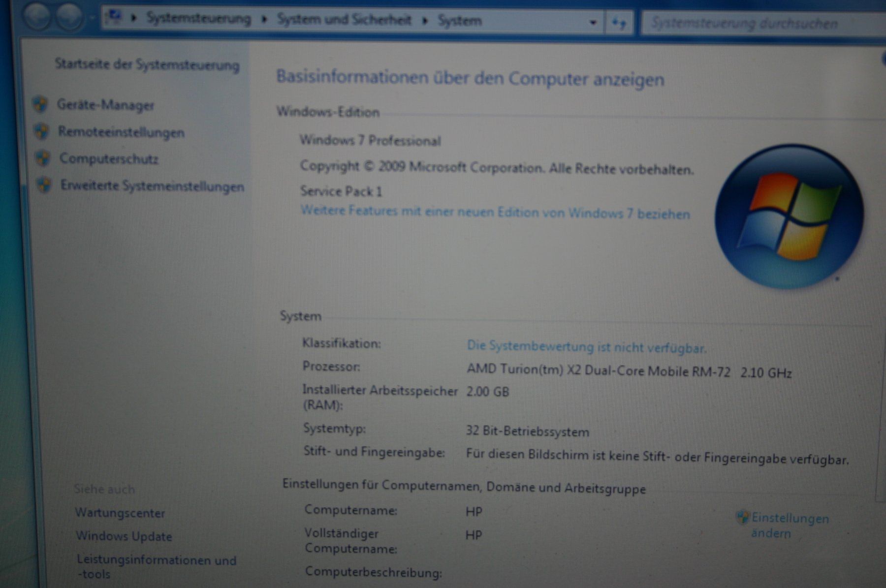Image resolution: width=886 pixels, height=588 pixels.
Task: Open Leistungsinformationen und -tools link
Action: pyautogui.click(x=157, y=567)
